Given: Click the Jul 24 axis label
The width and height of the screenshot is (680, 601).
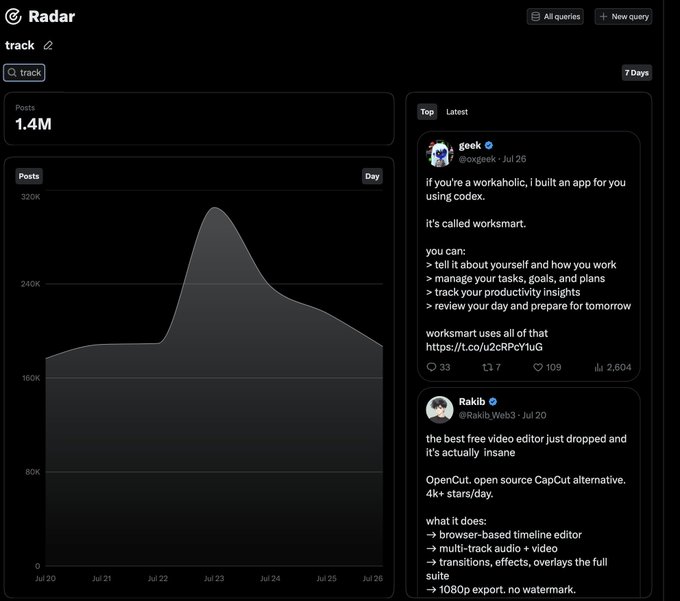Looking at the screenshot, I should 270,578.
